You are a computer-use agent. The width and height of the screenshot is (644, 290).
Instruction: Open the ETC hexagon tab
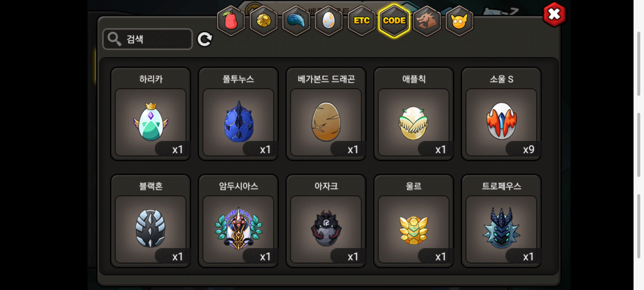(361, 21)
